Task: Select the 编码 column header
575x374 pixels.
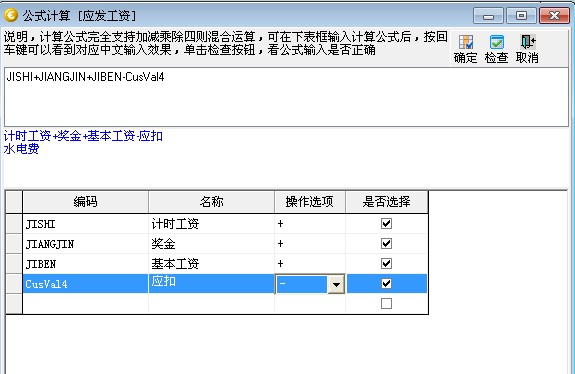Action: 85,202
